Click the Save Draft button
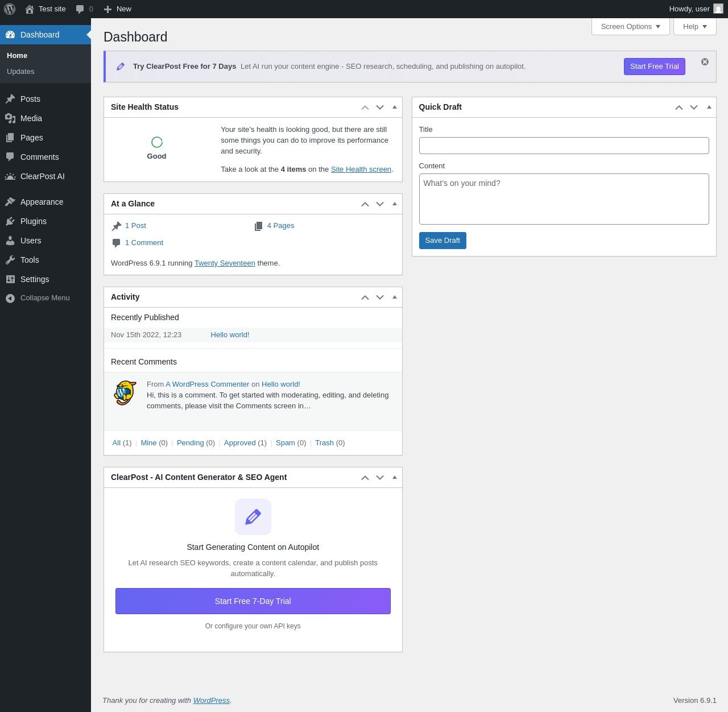The width and height of the screenshot is (728, 712). click(x=442, y=241)
